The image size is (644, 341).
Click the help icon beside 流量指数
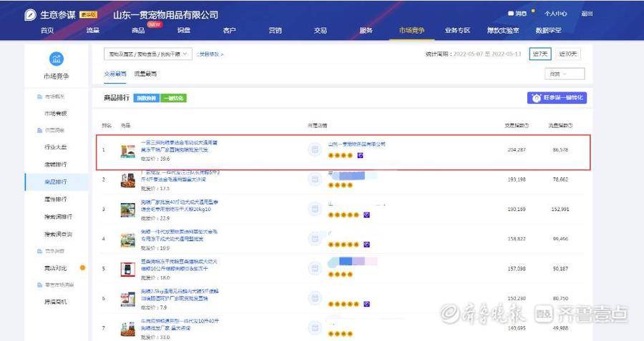click(x=570, y=126)
